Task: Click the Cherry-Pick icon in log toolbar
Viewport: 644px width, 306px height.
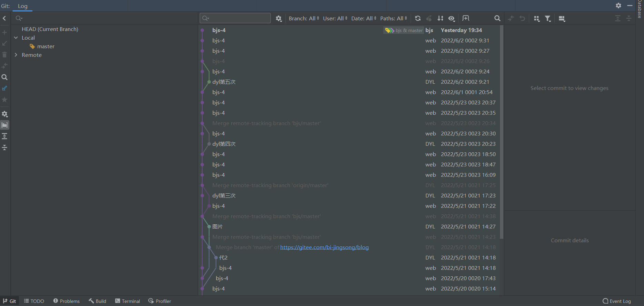Action: coord(429,18)
